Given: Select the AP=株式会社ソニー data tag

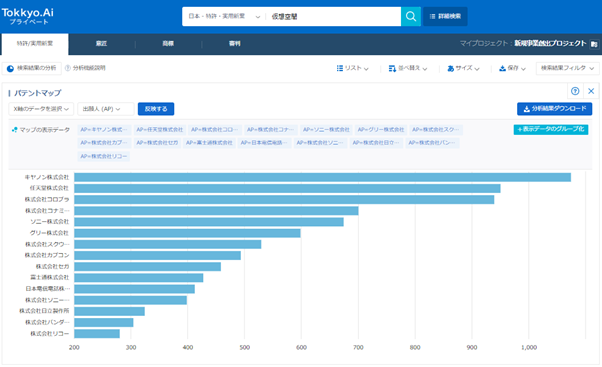Looking at the screenshot, I should (x=320, y=143).
